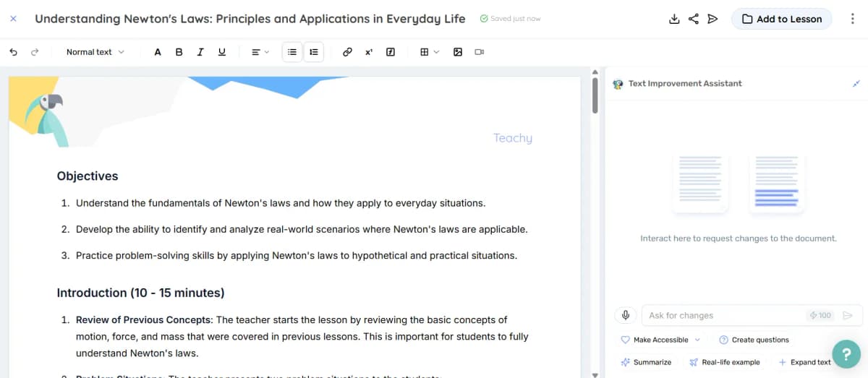Toggle bulleted list
This screenshot has height=378, width=868.
tap(292, 52)
